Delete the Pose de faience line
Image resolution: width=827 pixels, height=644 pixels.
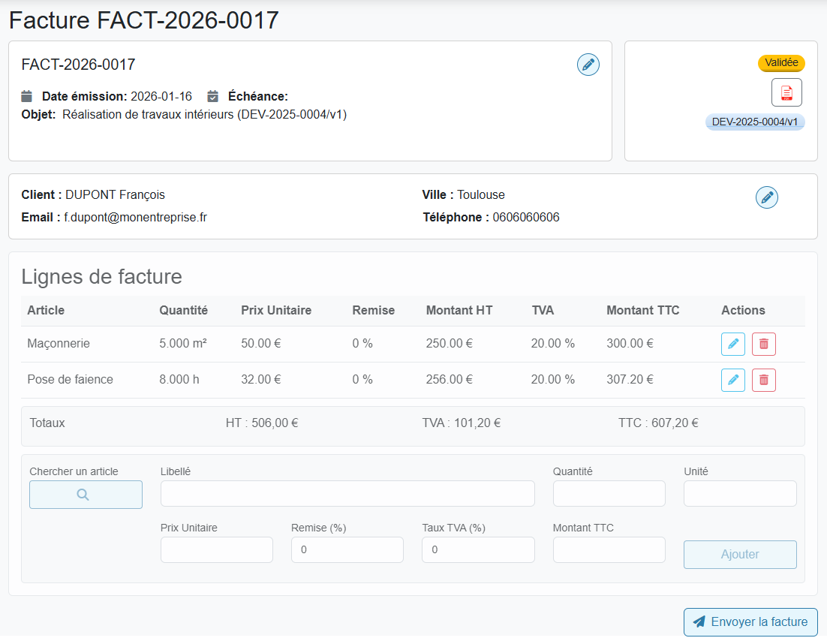tap(763, 380)
